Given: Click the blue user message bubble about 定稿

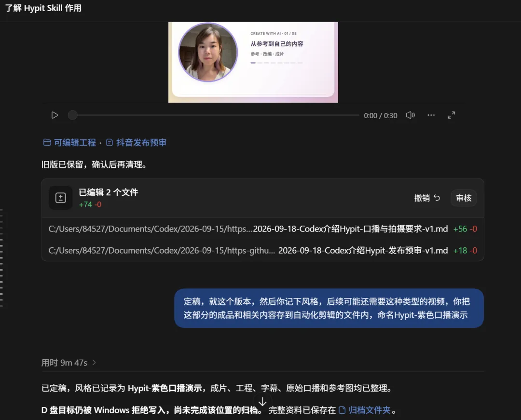Looking at the screenshot, I should click(x=329, y=308).
